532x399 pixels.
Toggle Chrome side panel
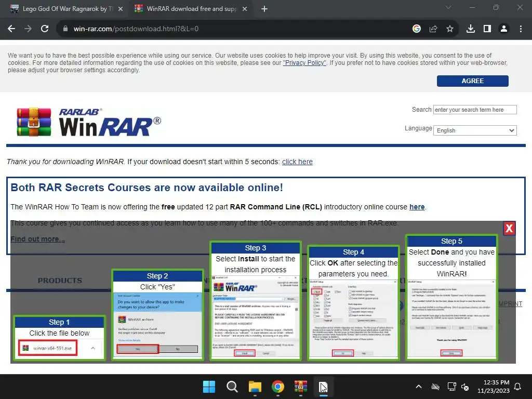[487, 29]
